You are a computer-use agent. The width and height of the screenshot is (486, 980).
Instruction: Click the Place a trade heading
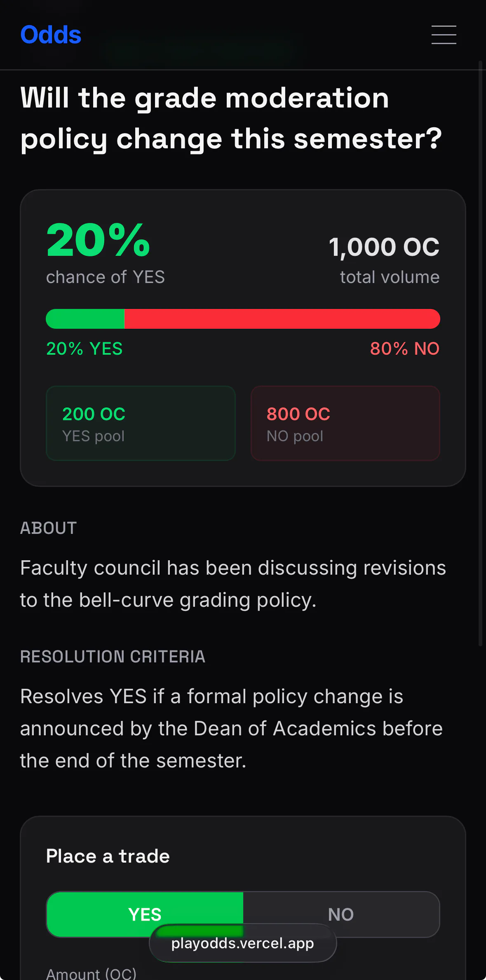(108, 856)
